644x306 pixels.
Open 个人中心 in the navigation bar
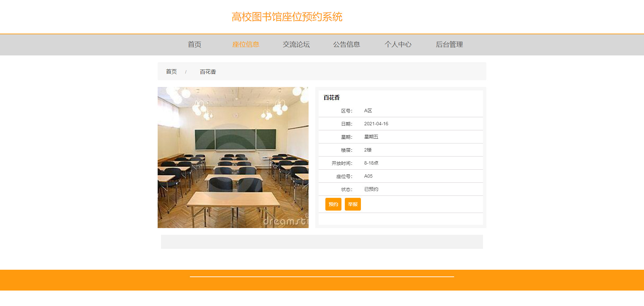tap(398, 44)
